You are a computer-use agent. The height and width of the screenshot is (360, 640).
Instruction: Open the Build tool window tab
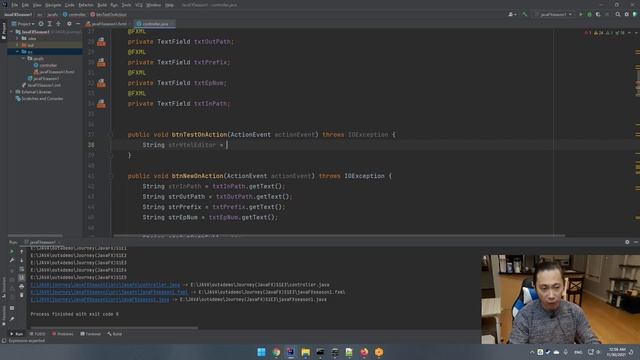click(115, 334)
